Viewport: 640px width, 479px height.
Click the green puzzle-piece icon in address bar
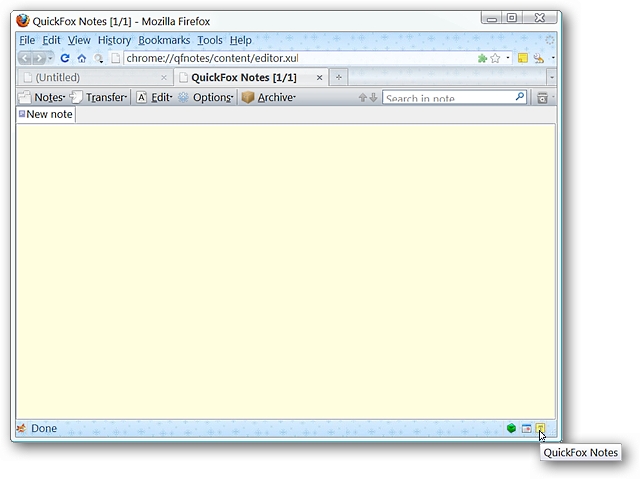pos(482,58)
